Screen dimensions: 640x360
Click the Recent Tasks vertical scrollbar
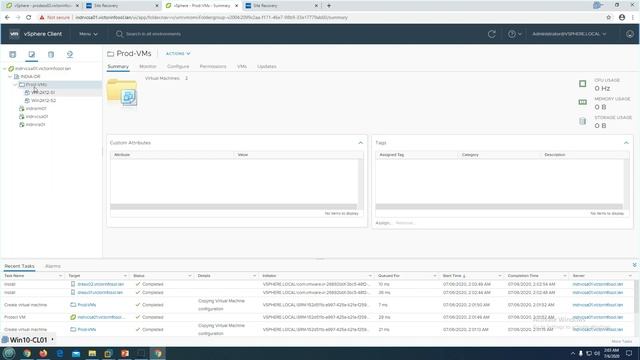pyautogui.click(x=637, y=298)
